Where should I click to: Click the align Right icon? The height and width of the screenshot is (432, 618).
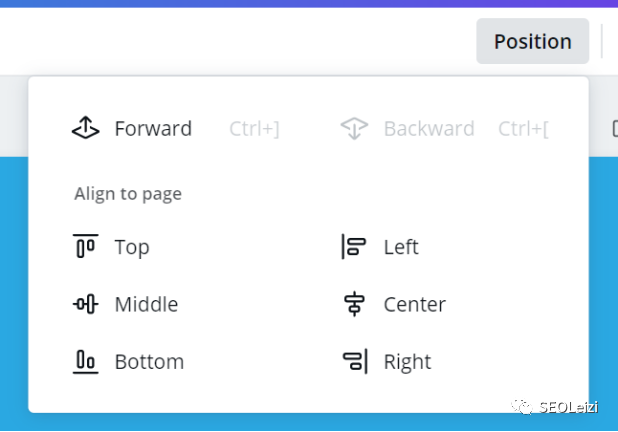pyautogui.click(x=355, y=361)
